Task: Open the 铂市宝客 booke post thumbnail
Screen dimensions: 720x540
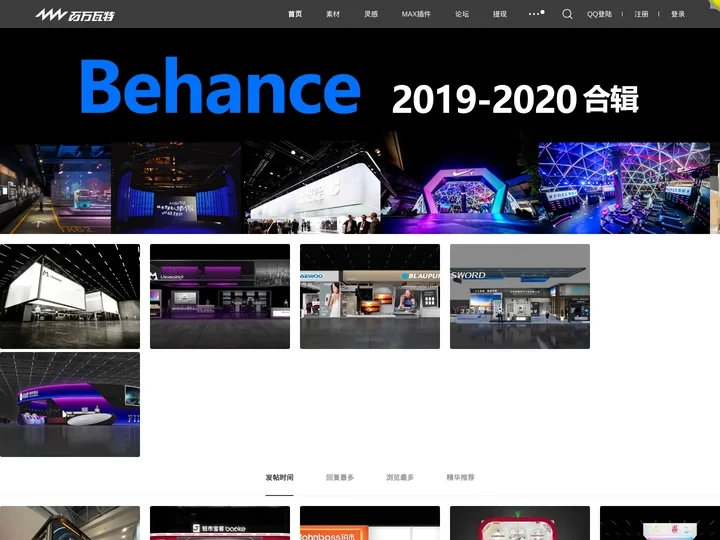Action: [220, 523]
